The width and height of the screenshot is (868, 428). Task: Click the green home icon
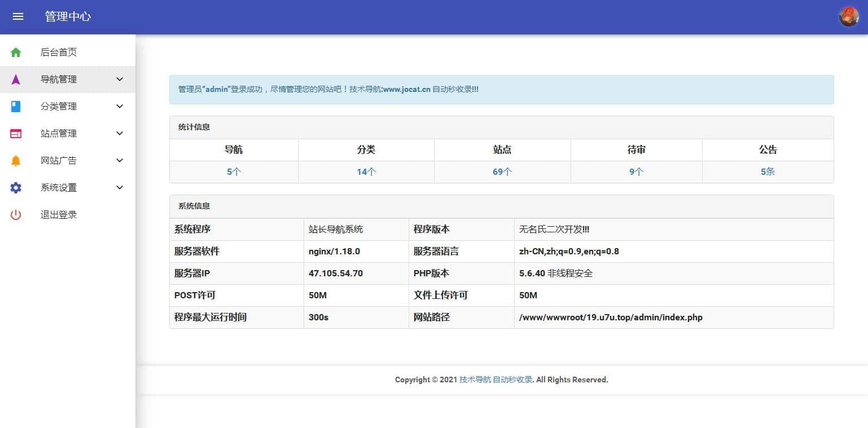point(16,52)
